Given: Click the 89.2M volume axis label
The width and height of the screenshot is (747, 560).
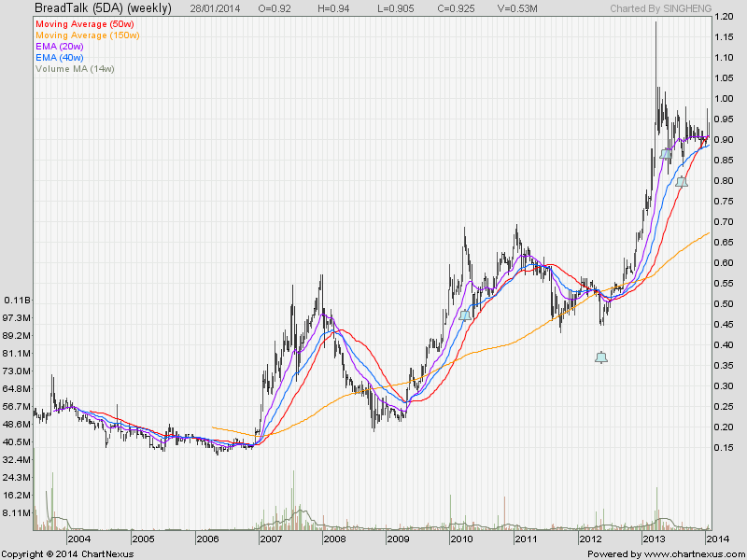Looking at the screenshot, I should [x=17, y=336].
